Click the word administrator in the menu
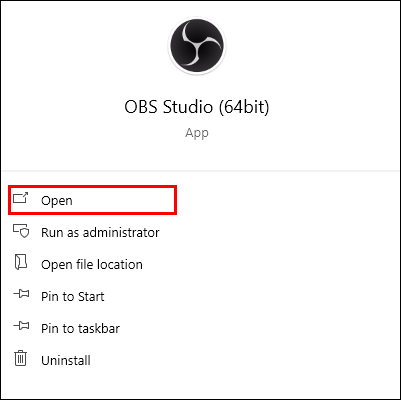The height and width of the screenshot is (400, 401). [x=121, y=233]
